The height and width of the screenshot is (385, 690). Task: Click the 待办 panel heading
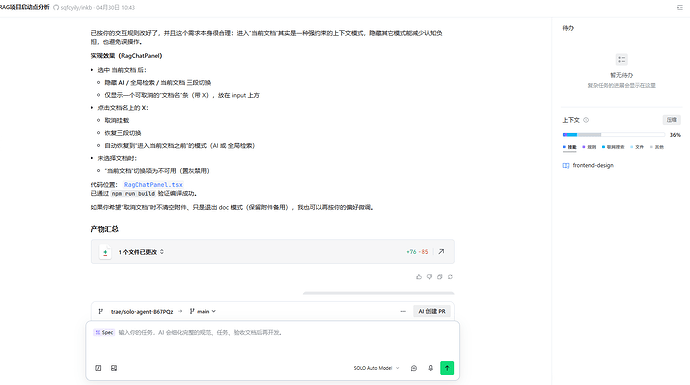(x=568, y=28)
